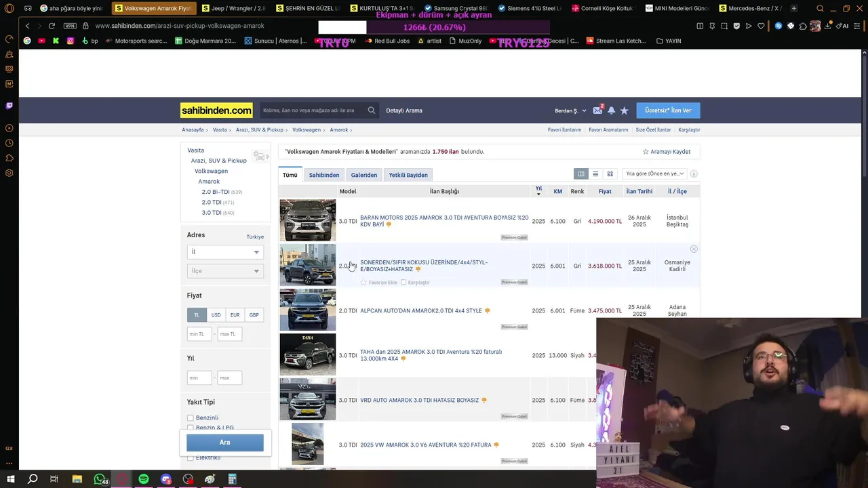Open the sort order dropdown

654,174
